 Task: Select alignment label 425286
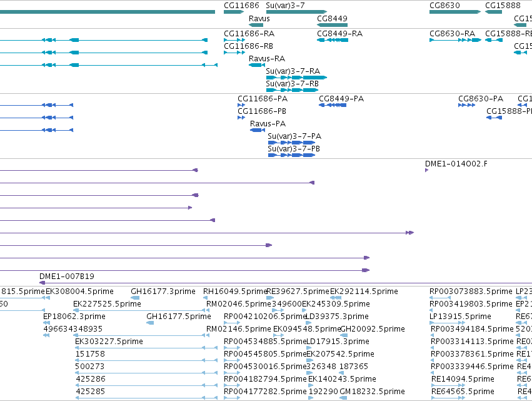(x=91, y=379)
